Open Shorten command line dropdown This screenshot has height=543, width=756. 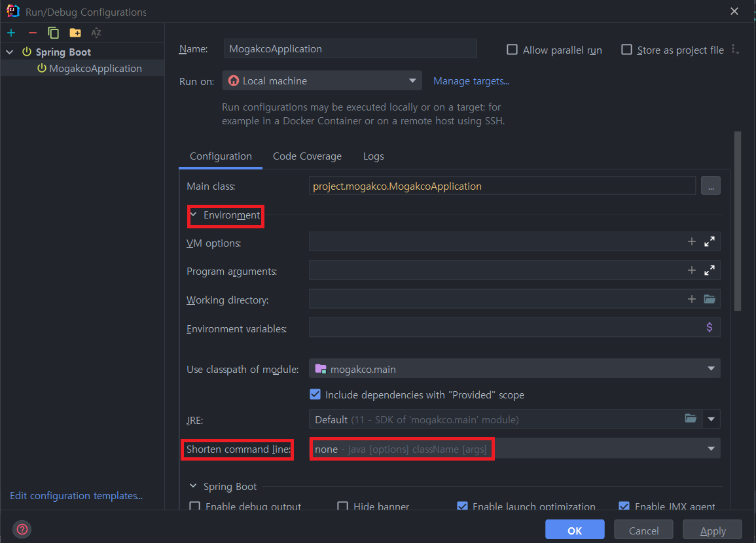click(x=514, y=449)
